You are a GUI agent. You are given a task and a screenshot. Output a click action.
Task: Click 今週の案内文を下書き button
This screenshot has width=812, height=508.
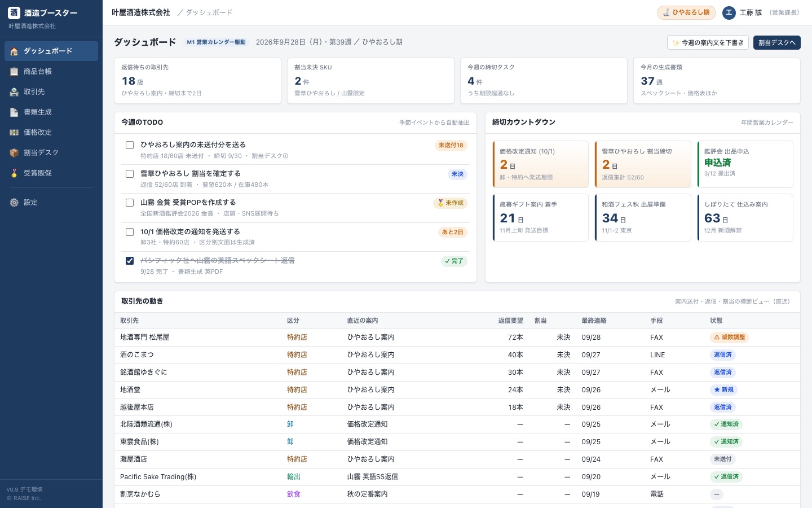pos(708,43)
